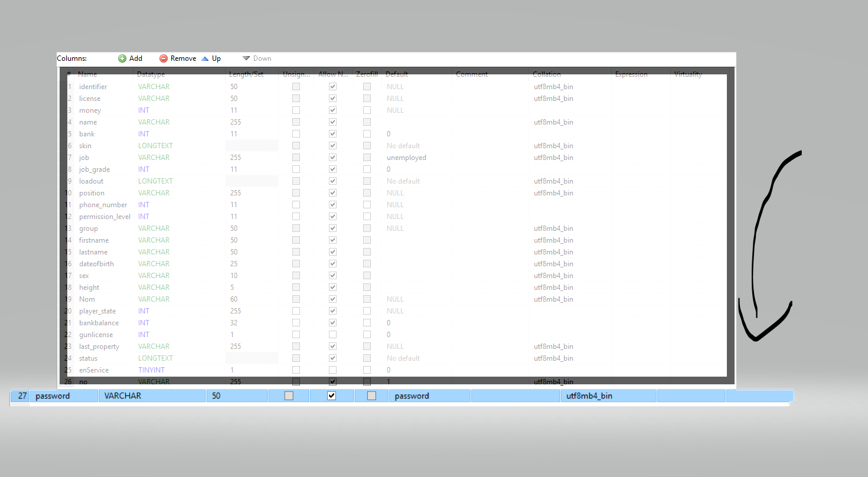The height and width of the screenshot is (477, 868).
Task: Click 'No default' in loadout row
Action: click(403, 181)
